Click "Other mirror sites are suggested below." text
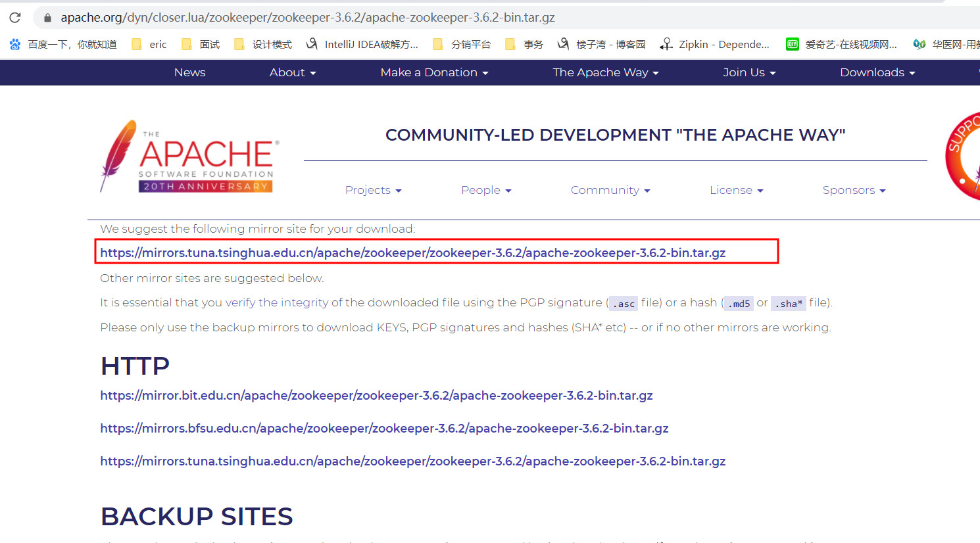 pos(212,278)
